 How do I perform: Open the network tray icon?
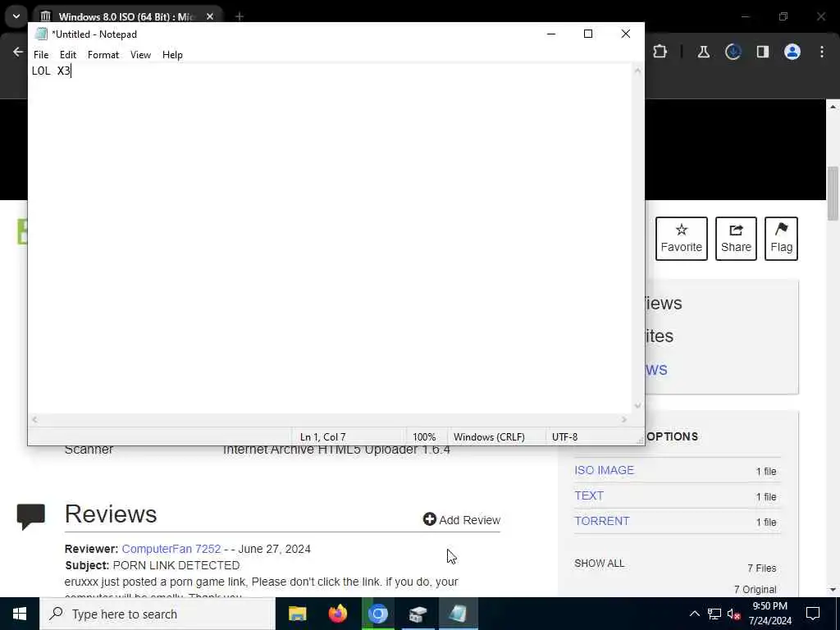714,614
